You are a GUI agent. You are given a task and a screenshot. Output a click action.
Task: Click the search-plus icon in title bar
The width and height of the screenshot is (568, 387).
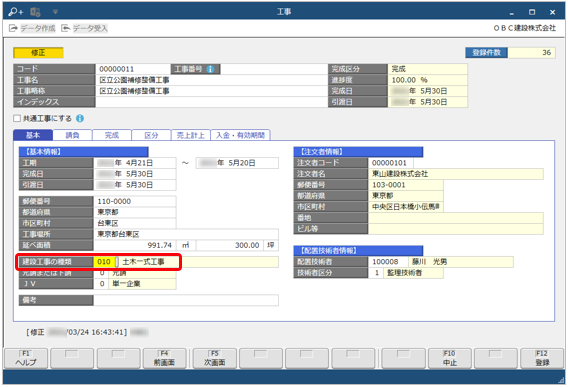[16, 12]
